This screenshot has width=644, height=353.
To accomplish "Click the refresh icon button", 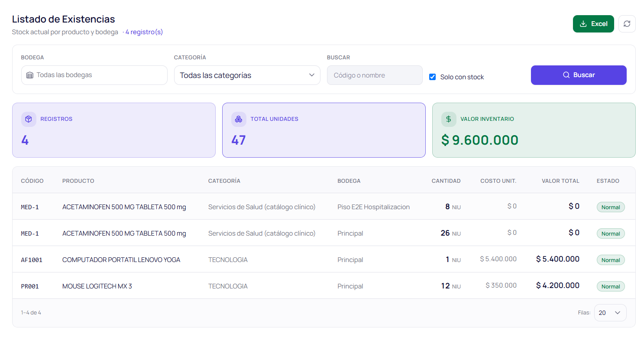I will point(627,24).
